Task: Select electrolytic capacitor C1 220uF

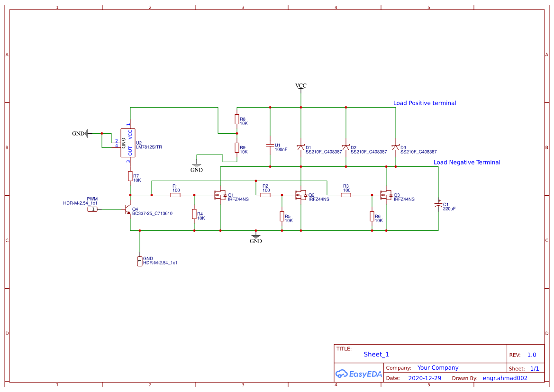Action: [x=438, y=205]
